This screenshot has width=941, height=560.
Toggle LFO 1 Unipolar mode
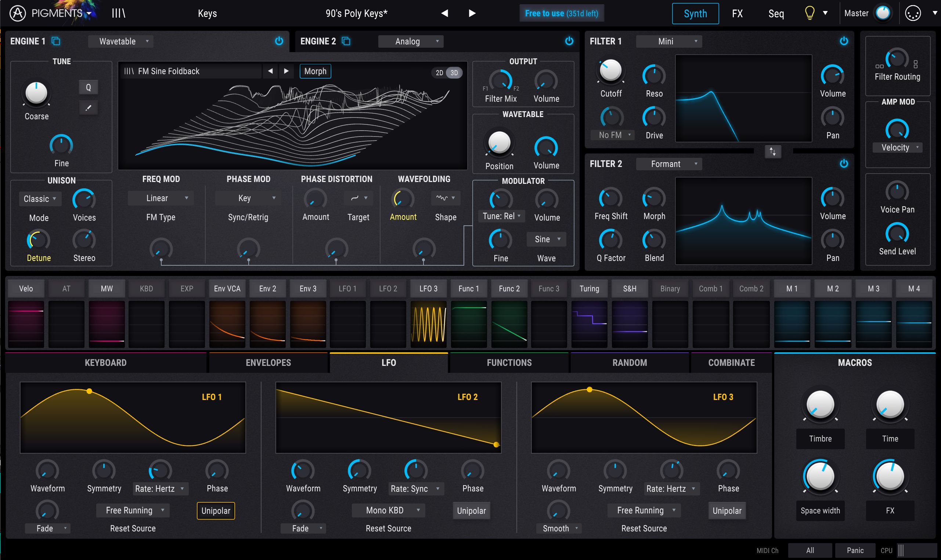(216, 510)
